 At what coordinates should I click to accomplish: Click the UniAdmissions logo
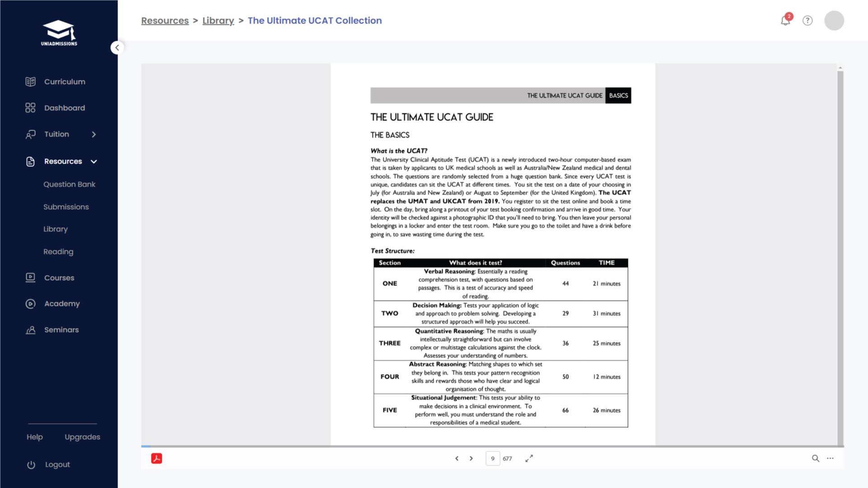pyautogui.click(x=59, y=33)
